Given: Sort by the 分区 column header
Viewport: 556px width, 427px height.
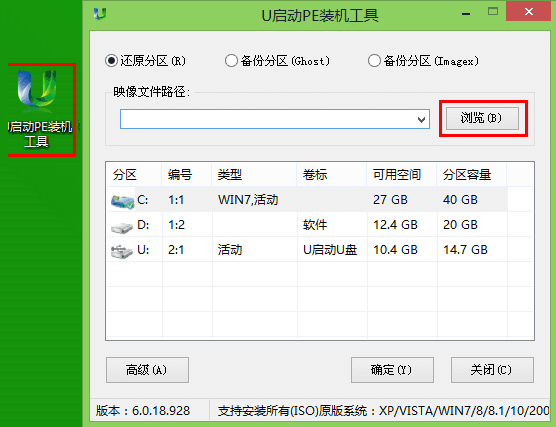Looking at the screenshot, I should pos(134,174).
